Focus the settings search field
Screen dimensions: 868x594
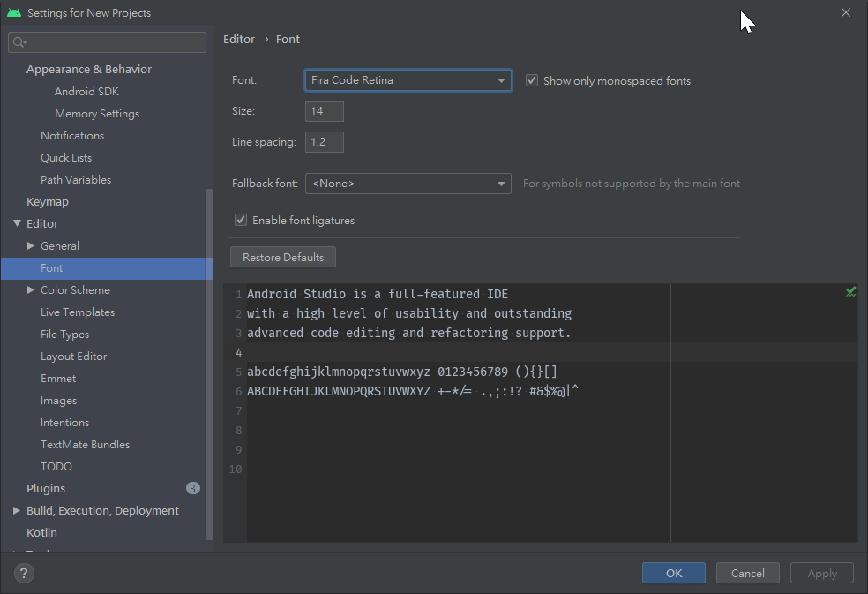coord(108,42)
